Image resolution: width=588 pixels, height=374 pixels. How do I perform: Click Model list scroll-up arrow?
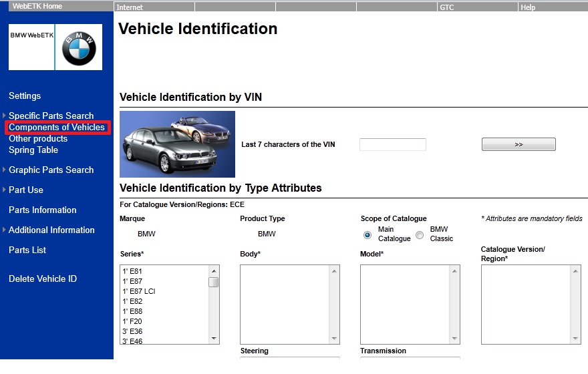[454, 271]
